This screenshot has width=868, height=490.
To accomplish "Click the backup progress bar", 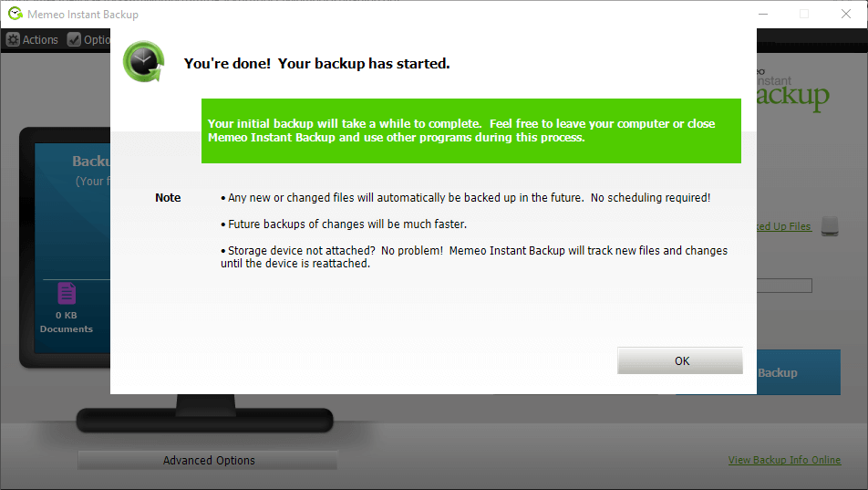I will click(x=784, y=286).
